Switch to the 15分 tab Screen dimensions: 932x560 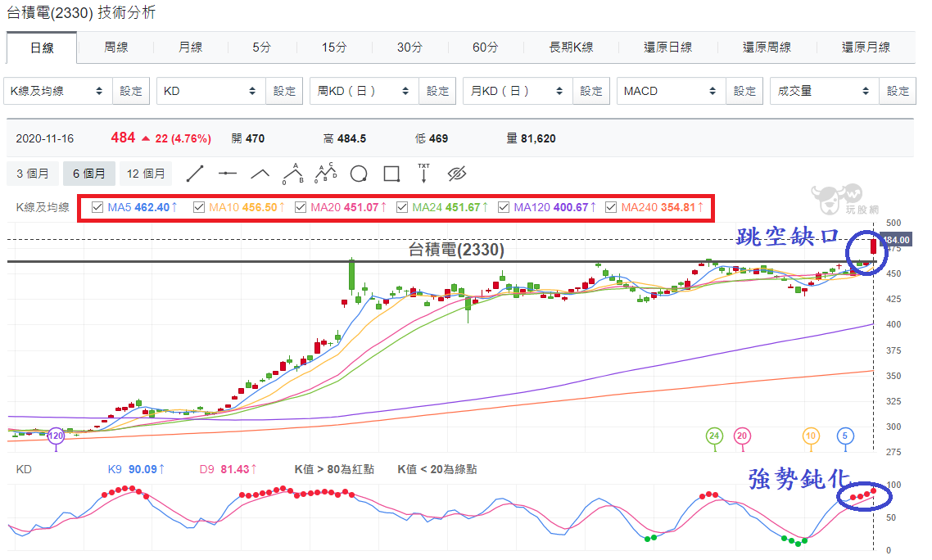[x=334, y=47]
